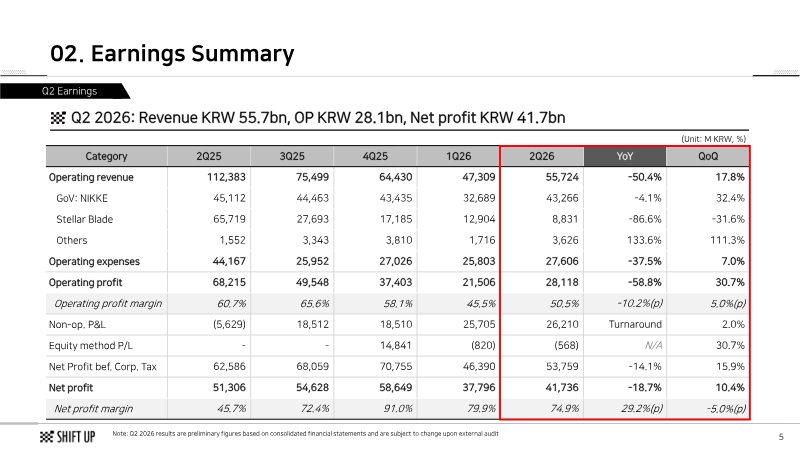This screenshot has height=450, width=800.
Task: Click the 74.9% net margin value
Action: pos(564,409)
